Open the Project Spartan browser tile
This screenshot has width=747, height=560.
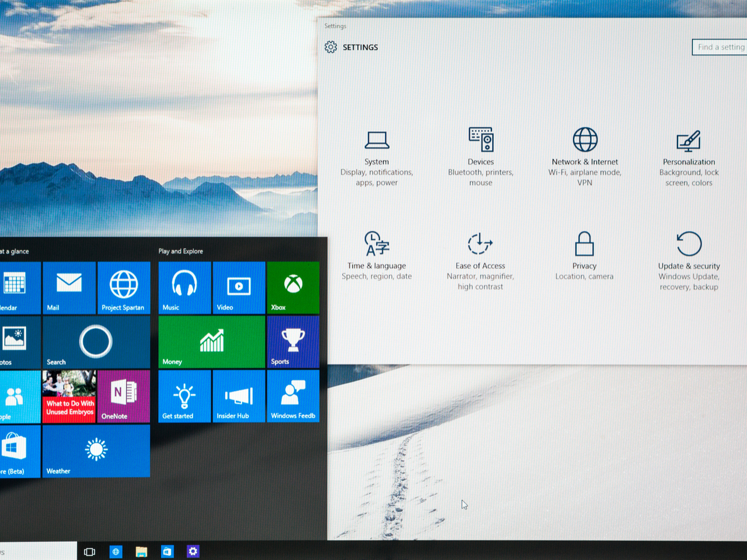(124, 288)
